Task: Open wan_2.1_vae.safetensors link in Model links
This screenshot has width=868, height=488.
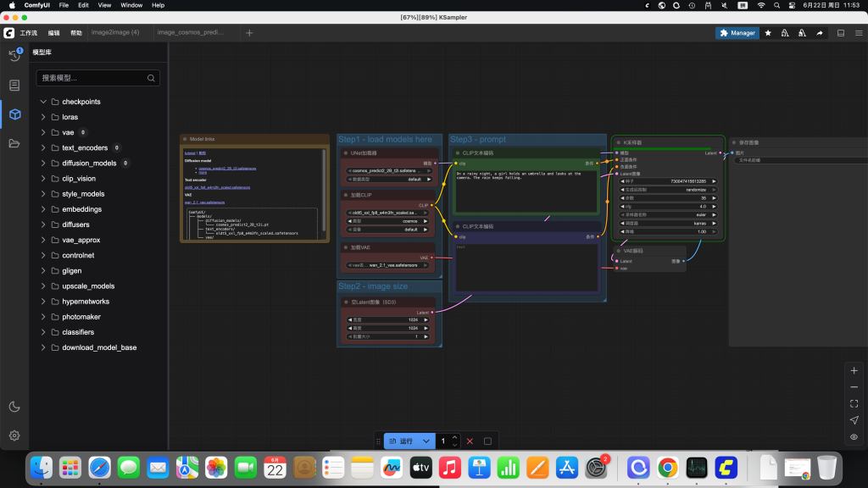Action: coord(205,202)
